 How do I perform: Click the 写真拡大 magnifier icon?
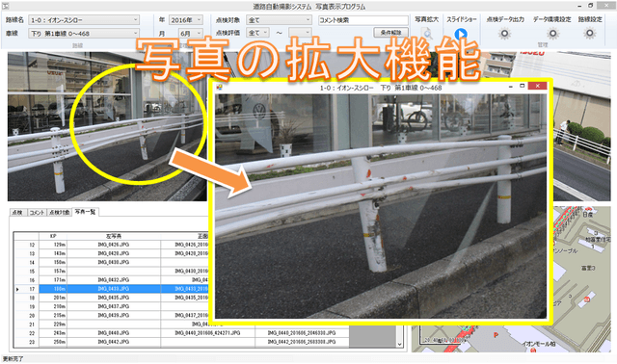pos(427,34)
